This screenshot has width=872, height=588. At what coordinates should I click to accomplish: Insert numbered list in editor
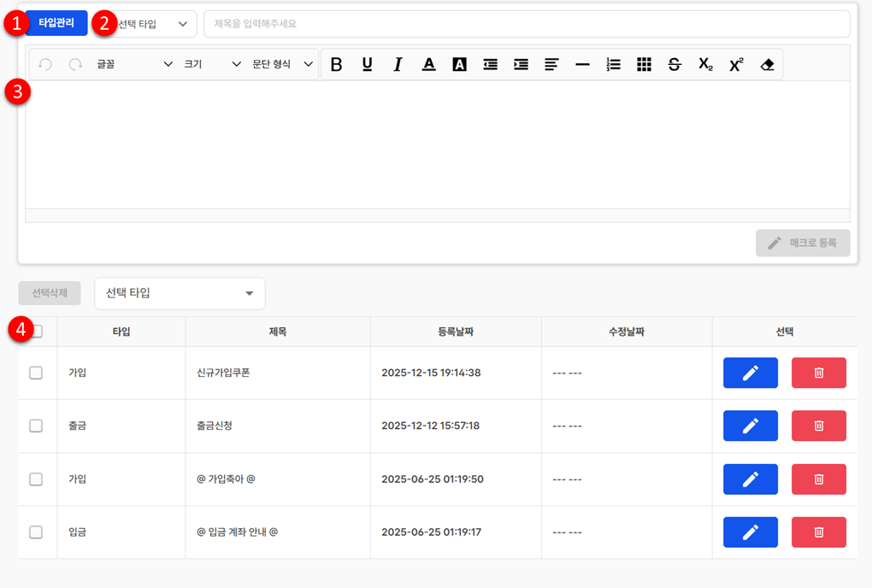point(613,65)
